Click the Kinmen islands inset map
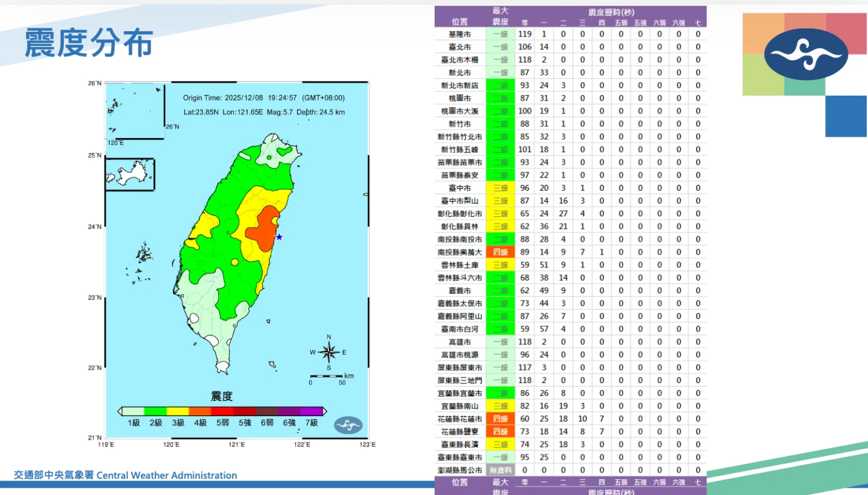 point(130,175)
